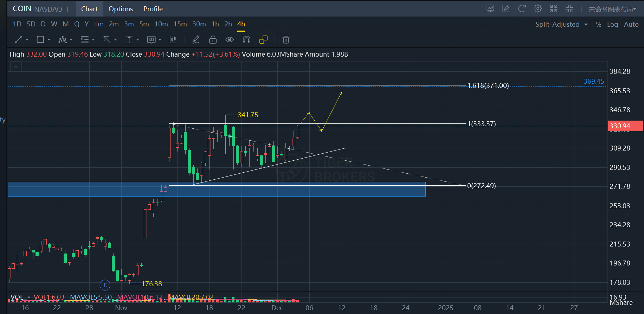
Task: Select the Q quarterly timeframe
Action: (x=77, y=24)
